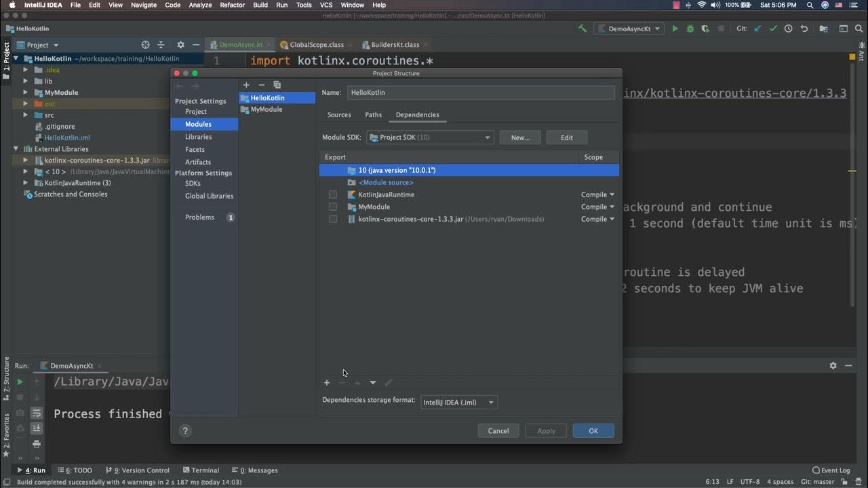868x488 pixels.
Task: Click scroll to end icon in Run panel
Action: (x=37, y=428)
